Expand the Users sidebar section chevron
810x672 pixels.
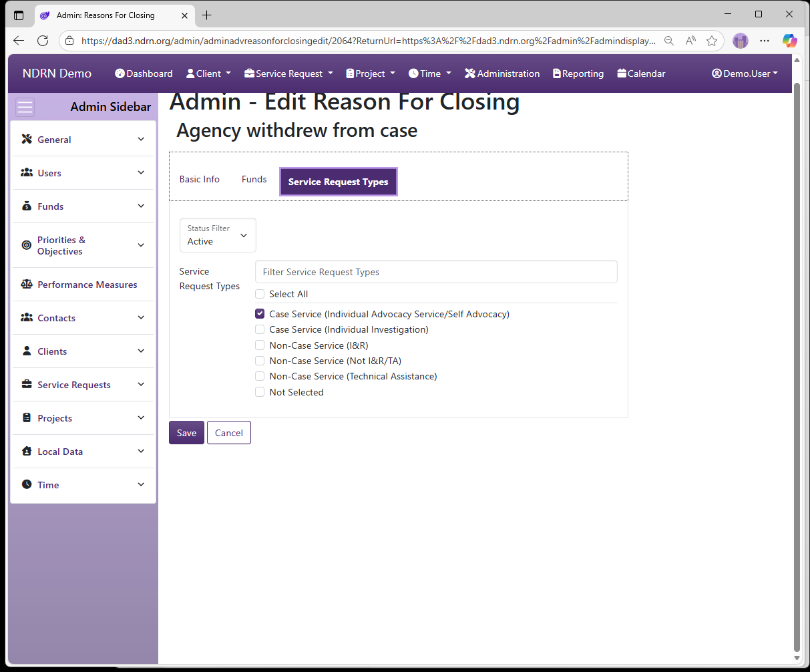tap(141, 172)
